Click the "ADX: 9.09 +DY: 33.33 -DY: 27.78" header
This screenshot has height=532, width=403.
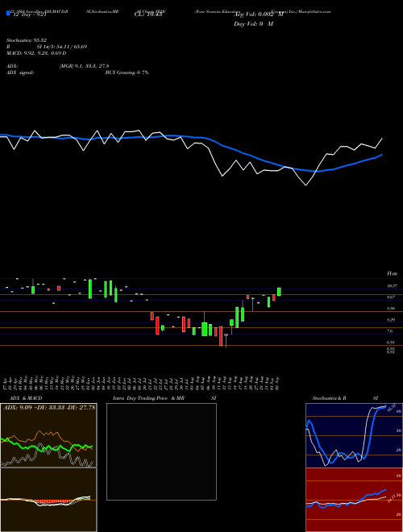[49, 408]
